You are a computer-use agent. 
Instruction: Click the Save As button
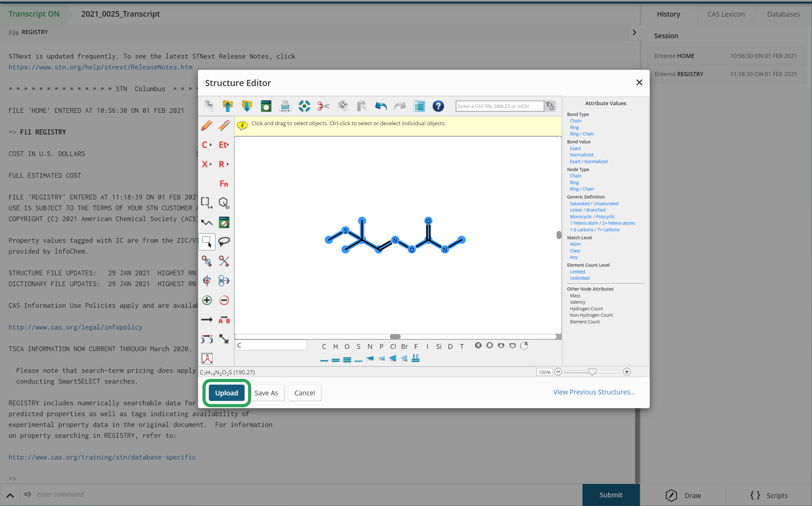coord(266,393)
